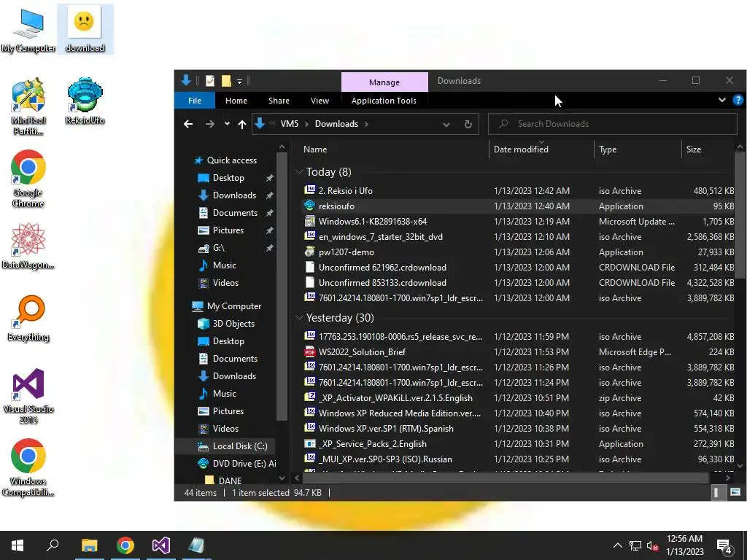Select WS2022_Solution_Brief PDF file
The width and height of the screenshot is (747, 560).
(519, 352)
